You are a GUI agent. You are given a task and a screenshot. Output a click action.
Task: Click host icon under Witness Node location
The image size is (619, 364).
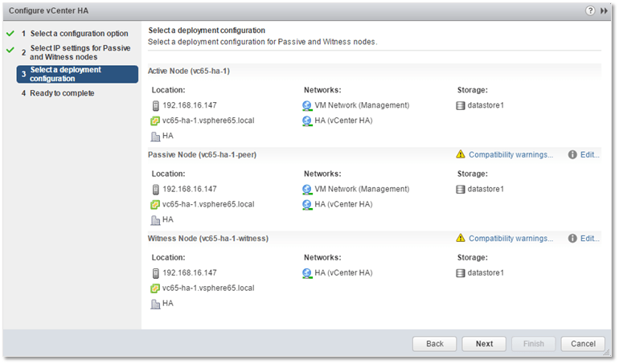155,273
